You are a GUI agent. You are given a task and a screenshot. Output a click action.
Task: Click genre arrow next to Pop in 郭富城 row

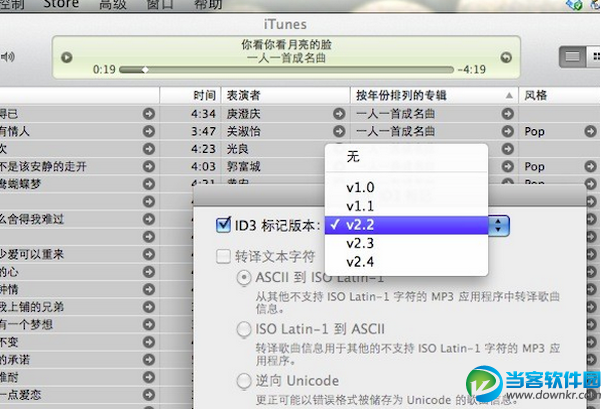[x=590, y=166]
